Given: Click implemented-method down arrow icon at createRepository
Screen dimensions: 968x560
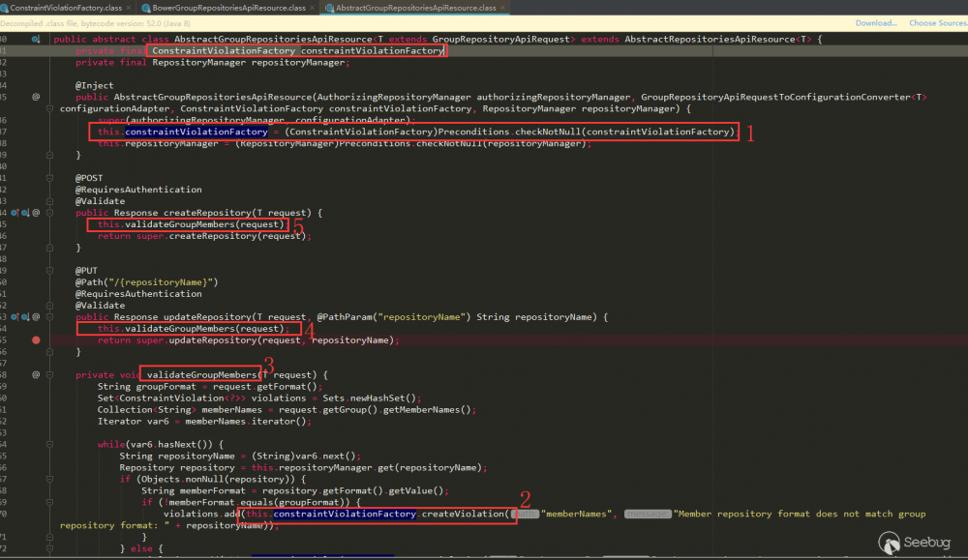Looking at the screenshot, I should click(25, 213).
